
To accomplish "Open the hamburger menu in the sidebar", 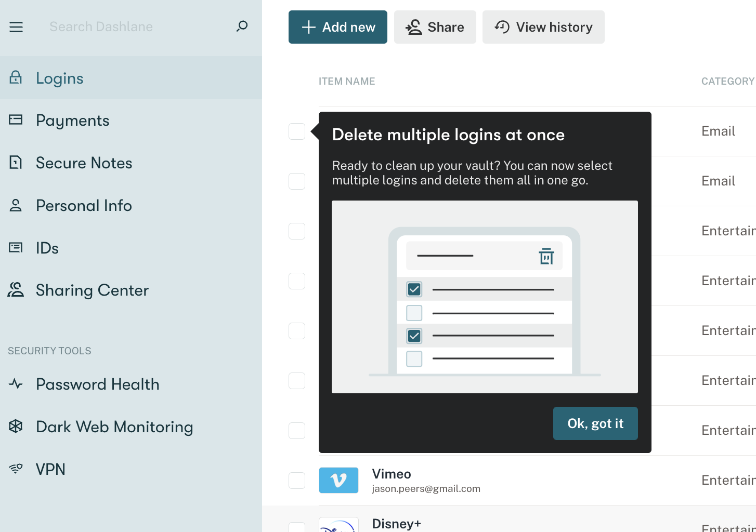I will tap(16, 27).
